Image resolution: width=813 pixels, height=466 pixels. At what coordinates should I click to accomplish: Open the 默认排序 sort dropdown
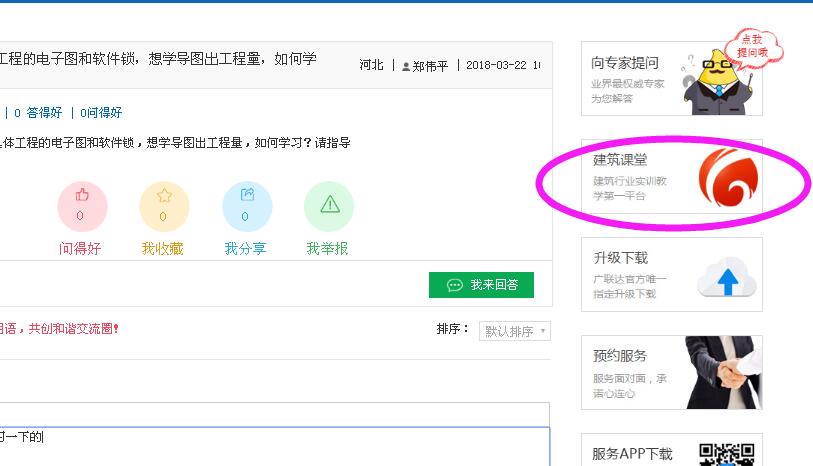(x=515, y=331)
